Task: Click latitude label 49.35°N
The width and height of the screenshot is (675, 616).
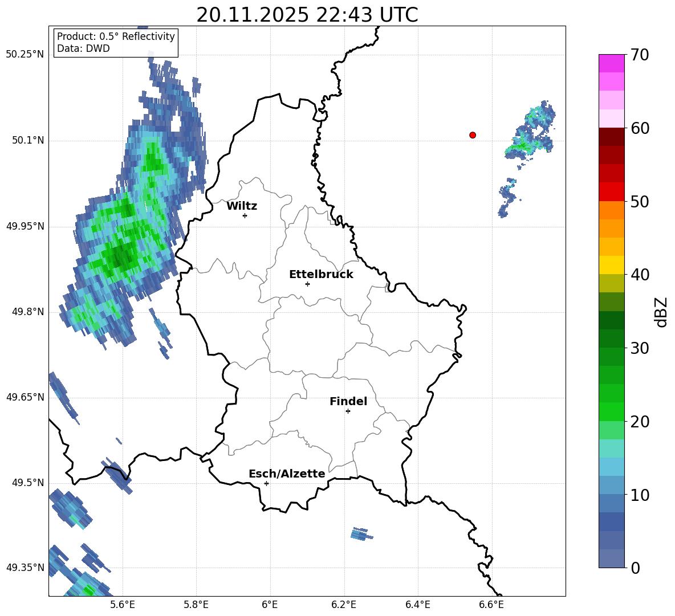Action: (x=25, y=568)
